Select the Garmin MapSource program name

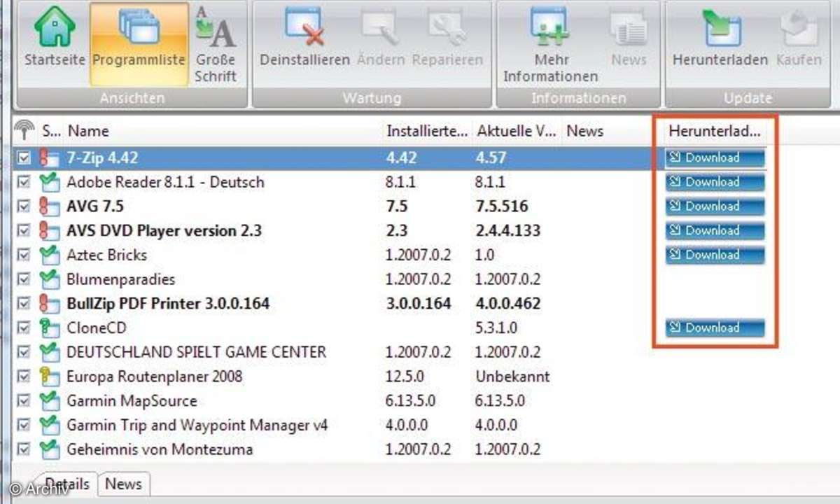point(132,401)
